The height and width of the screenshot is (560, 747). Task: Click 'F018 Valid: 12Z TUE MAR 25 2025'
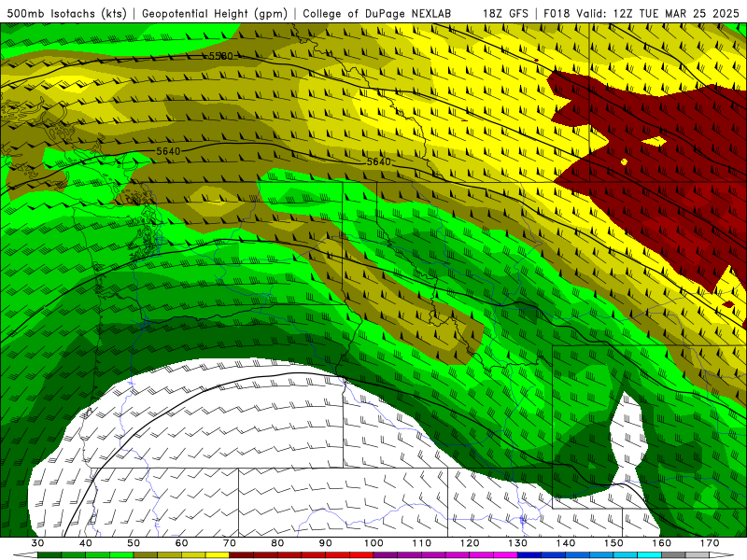click(641, 13)
